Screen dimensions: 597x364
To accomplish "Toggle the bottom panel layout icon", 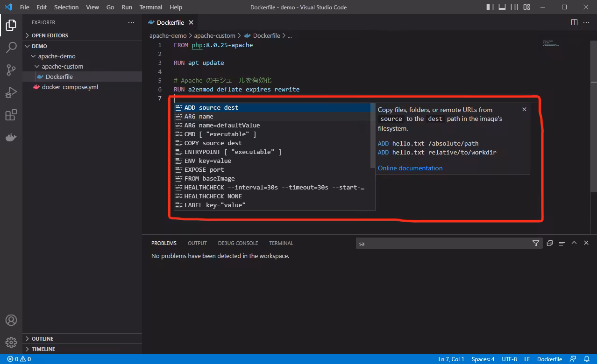I will coord(502,7).
